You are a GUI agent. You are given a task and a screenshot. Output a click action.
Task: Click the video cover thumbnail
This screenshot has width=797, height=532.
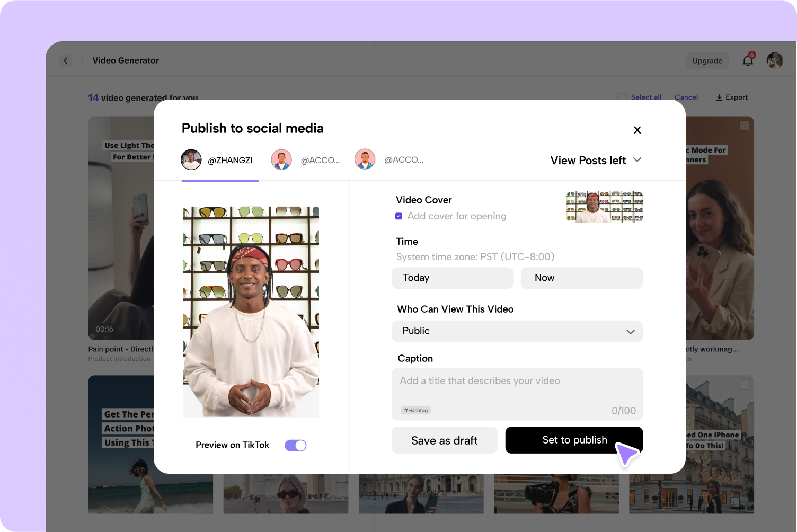tap(605, 207)
